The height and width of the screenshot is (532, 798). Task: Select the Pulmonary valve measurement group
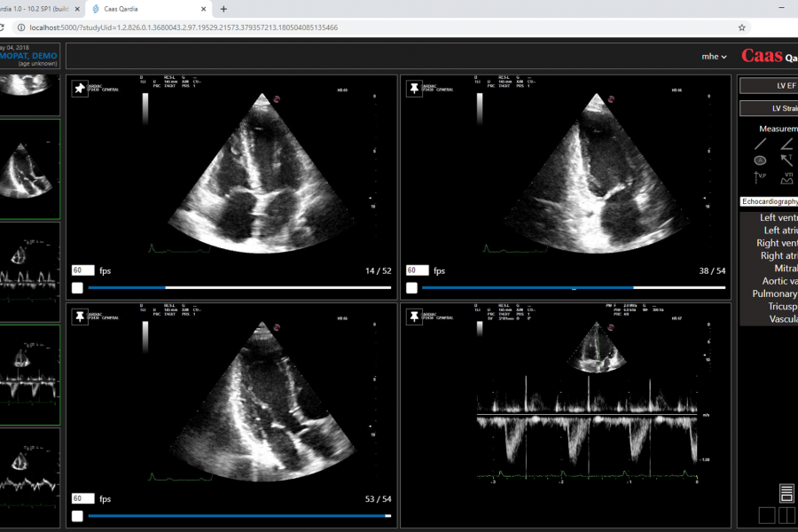[769, 293]
